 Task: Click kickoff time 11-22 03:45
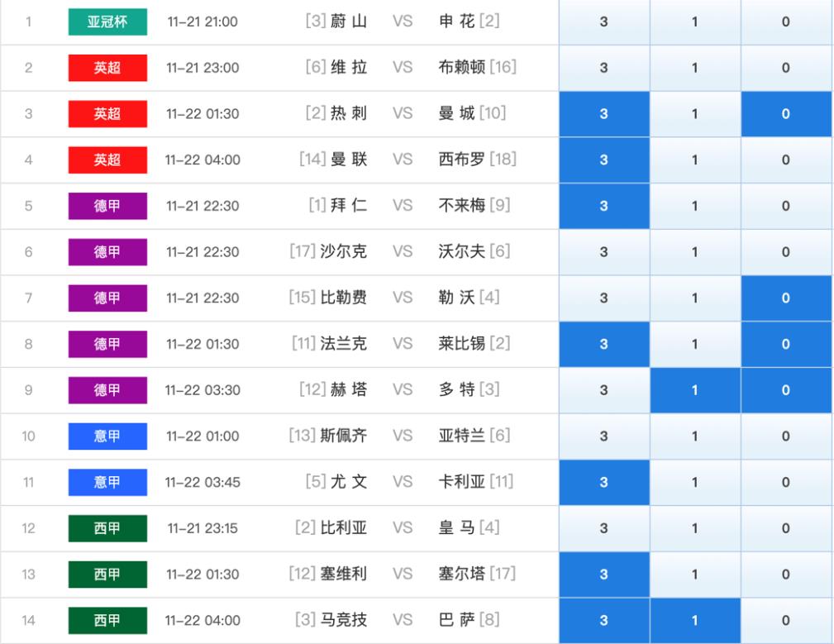pyautogui.click(x=203, y=482)
